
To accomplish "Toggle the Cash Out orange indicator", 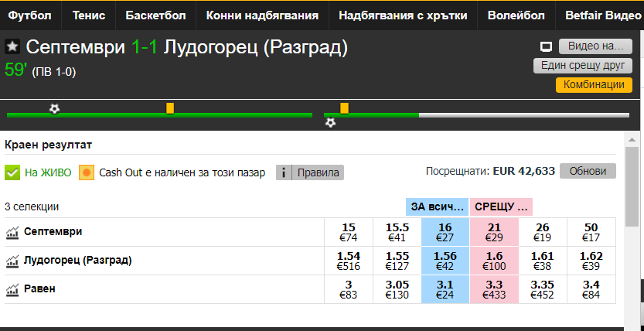I will click(87, 172).
